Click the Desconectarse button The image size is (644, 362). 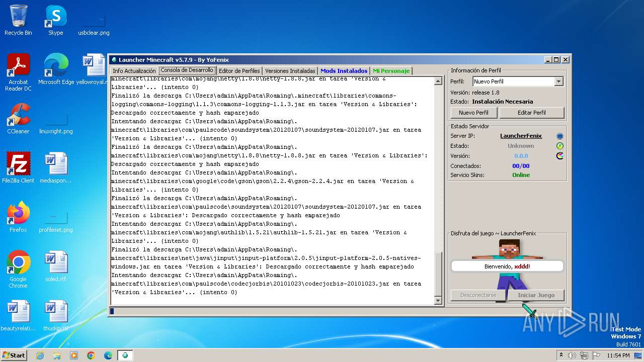(x=478, y=295)
